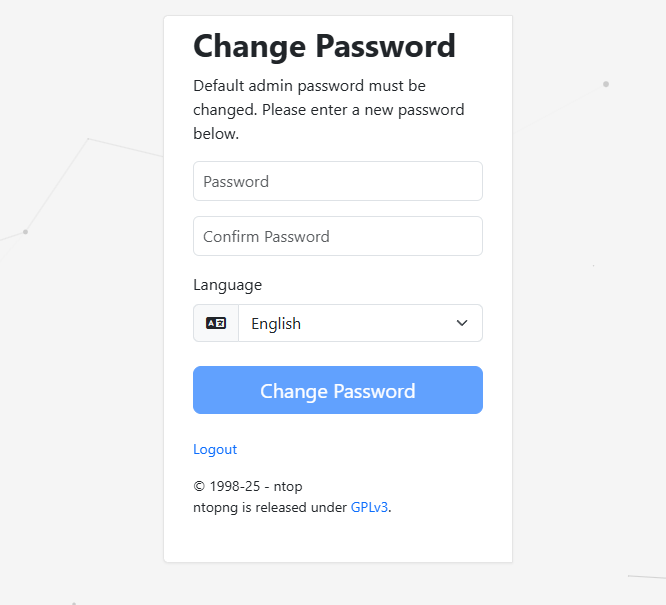Screen dimensions: 666x605
Task: Click the chevron arrow of Language selector
Action: coord(462,323)
